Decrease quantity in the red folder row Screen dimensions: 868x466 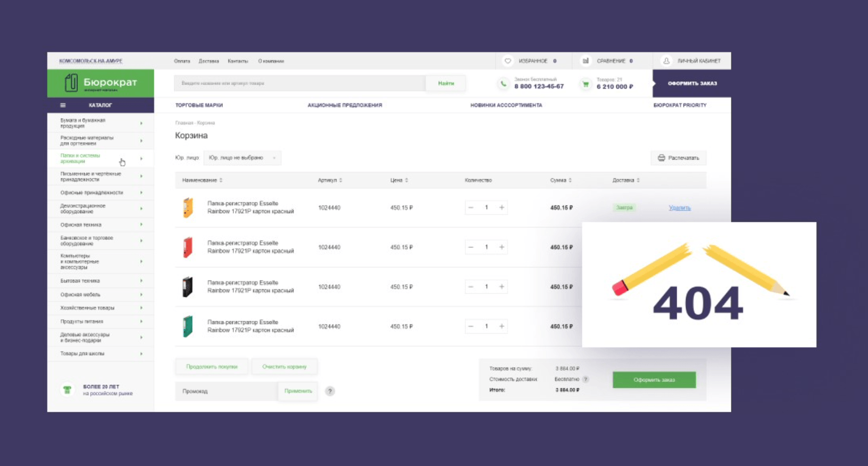(471, 247)
